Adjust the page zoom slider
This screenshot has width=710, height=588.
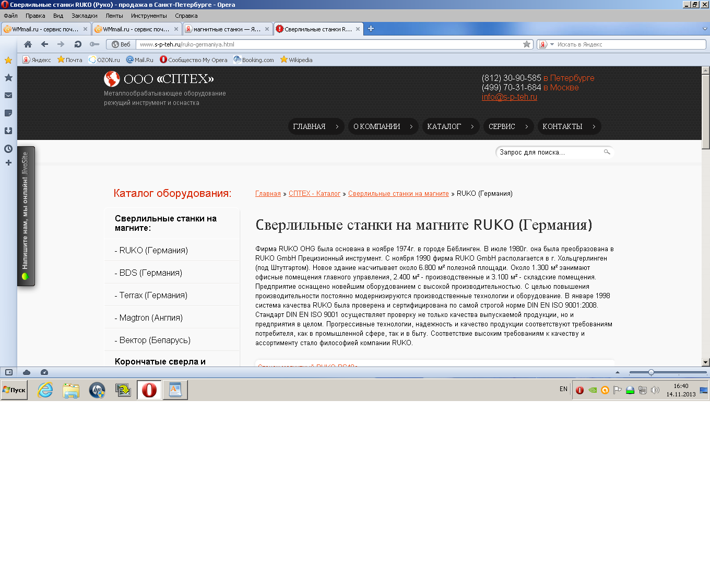(x=651, y=372)
